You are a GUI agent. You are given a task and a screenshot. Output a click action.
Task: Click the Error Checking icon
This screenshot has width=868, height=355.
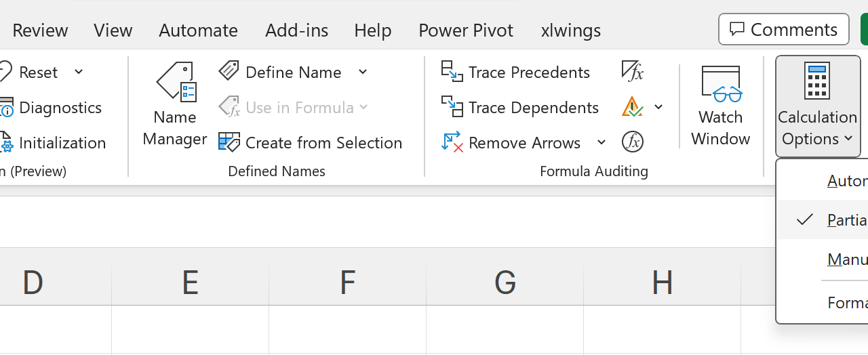point(632,107)
